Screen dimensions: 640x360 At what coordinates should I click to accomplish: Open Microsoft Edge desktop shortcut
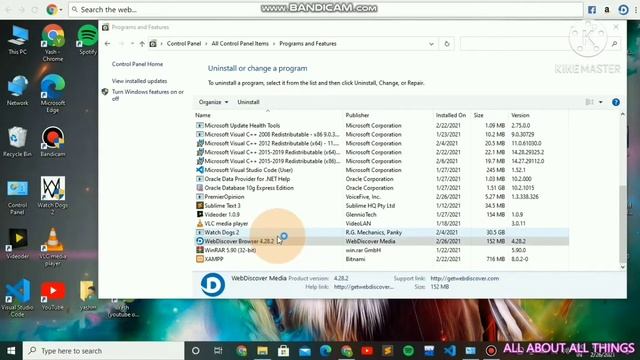click(x=53, y=93)
